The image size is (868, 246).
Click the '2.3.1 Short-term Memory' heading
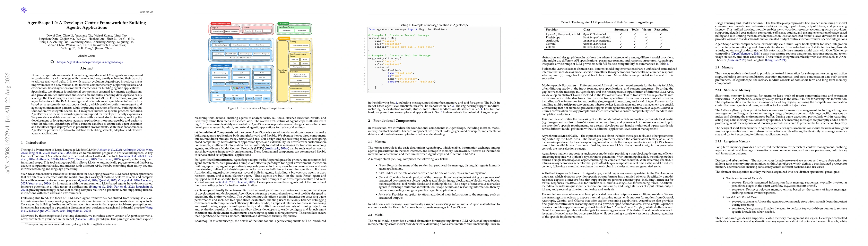pyautogui.click(x=732, y=90)
